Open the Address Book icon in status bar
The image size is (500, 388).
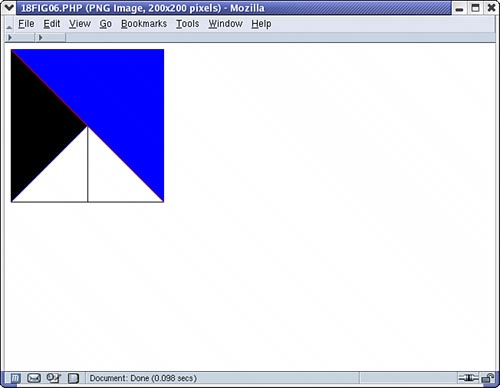73,378
